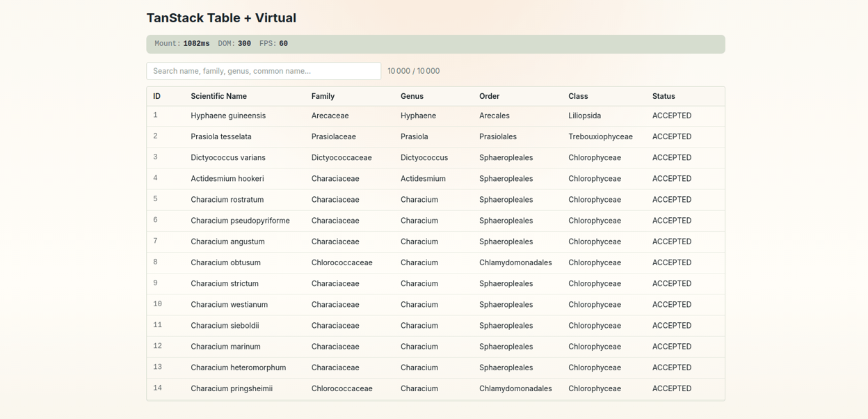The width and height of the screenshot is (868, 419).
Task: Sort by the Genus column header
Action: click(x=412, y=96)
